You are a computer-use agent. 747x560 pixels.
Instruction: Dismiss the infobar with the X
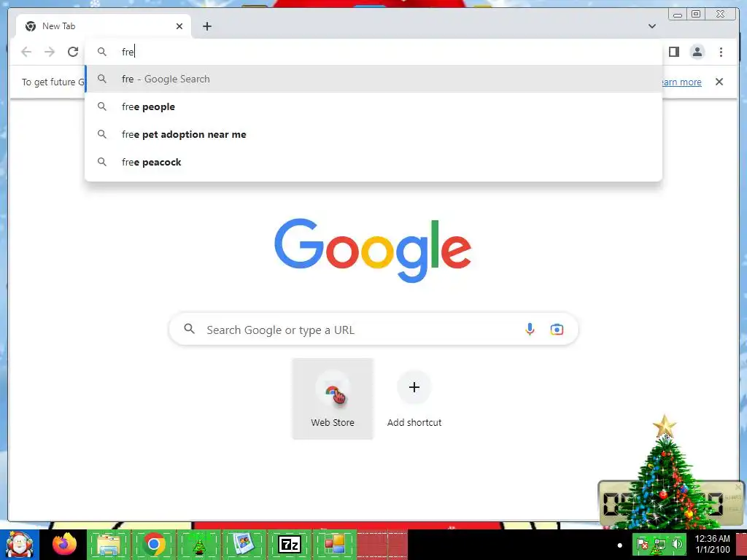(719, 82)
